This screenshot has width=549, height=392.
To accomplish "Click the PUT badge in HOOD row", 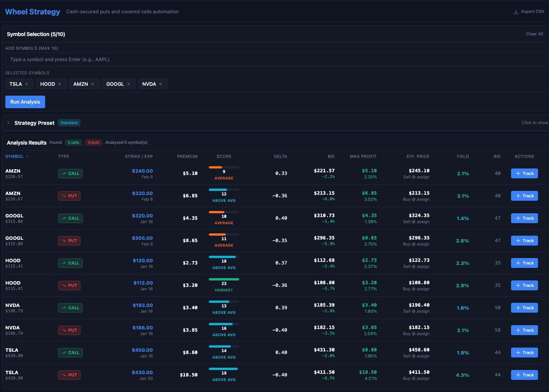I will [x=69, y=285].
